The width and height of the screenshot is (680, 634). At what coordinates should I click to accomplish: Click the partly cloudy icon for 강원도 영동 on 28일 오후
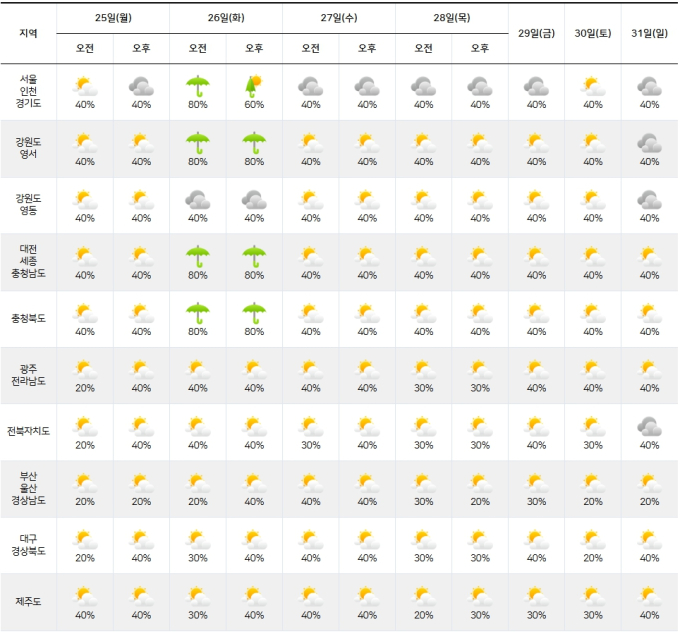tap(480, 199)
